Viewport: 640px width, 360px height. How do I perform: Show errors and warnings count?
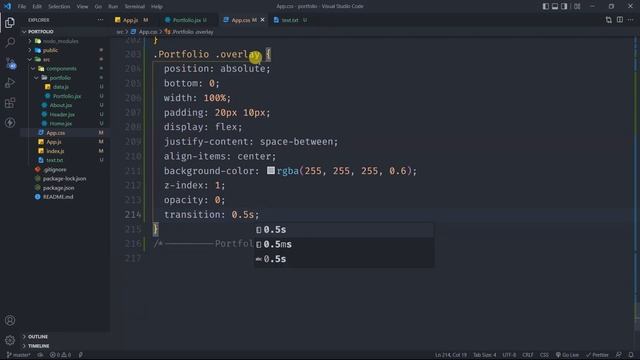[60, 355]
